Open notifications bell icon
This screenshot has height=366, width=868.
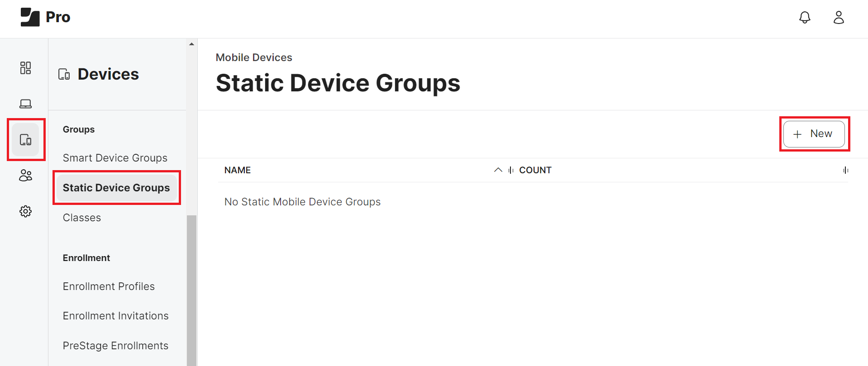[805, 18]
